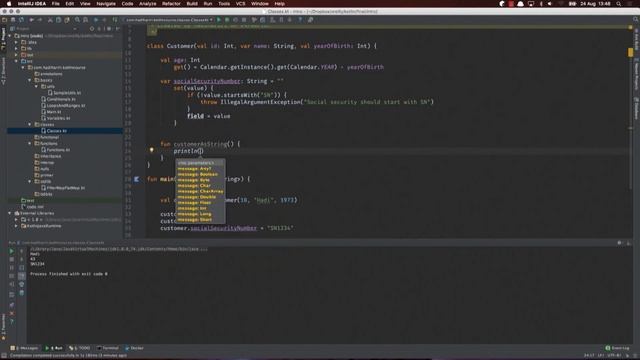Click the Run panel settings gear icon
This screenshot has height=360, width=640.
pos(619,243)
